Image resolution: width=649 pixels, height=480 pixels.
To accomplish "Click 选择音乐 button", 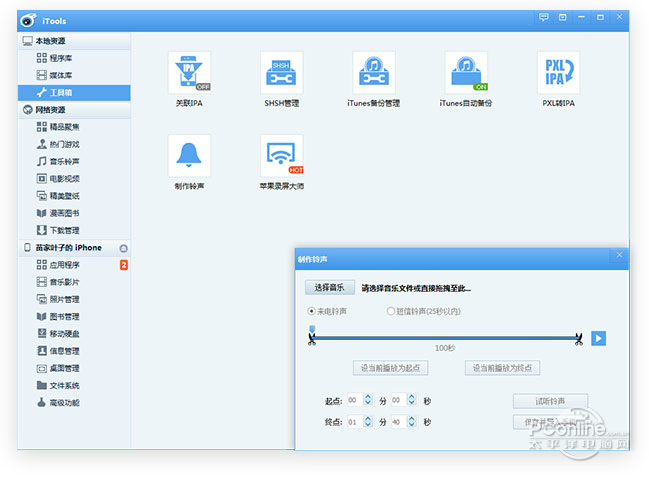I will (329, 288).
